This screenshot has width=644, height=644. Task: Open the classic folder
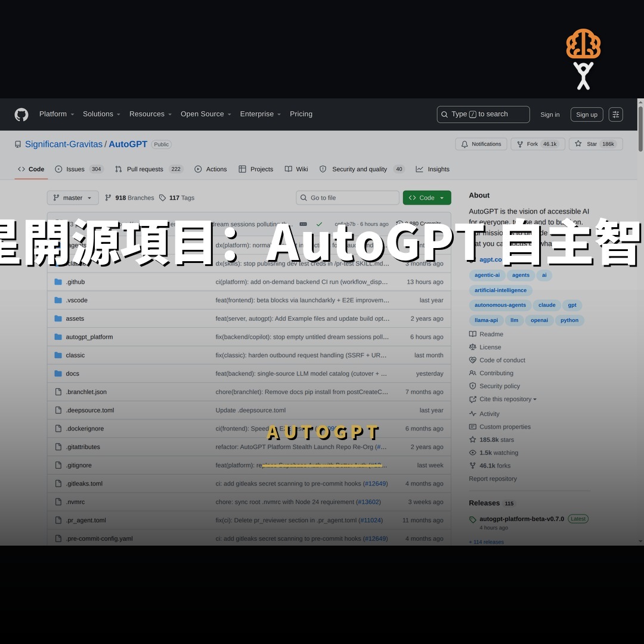[75, 355]
